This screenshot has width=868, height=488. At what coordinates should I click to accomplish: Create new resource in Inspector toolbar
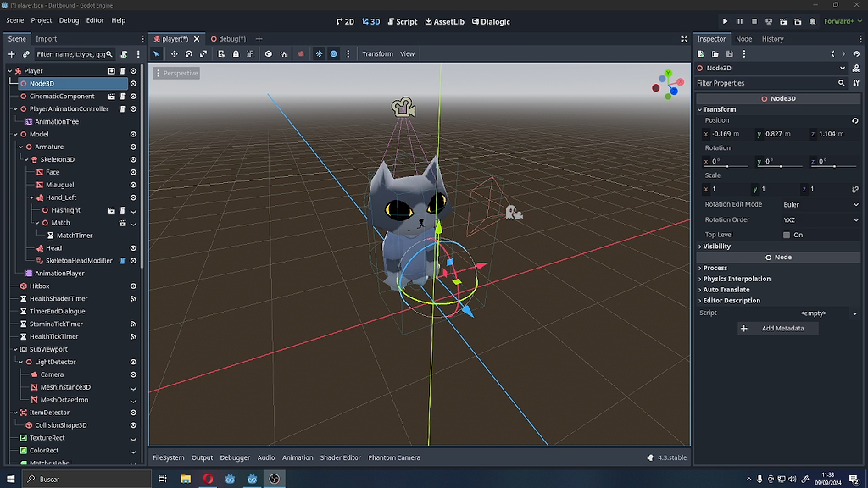[x=701, y=53]
